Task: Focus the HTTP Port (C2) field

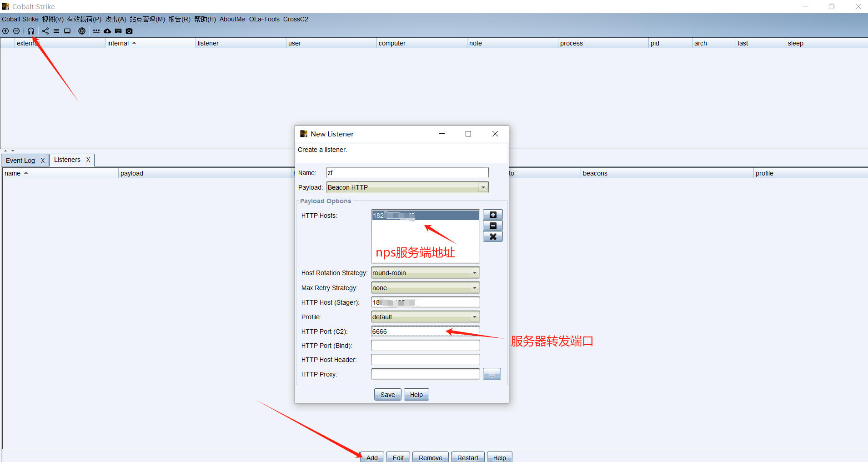Action: click(426, 331)
